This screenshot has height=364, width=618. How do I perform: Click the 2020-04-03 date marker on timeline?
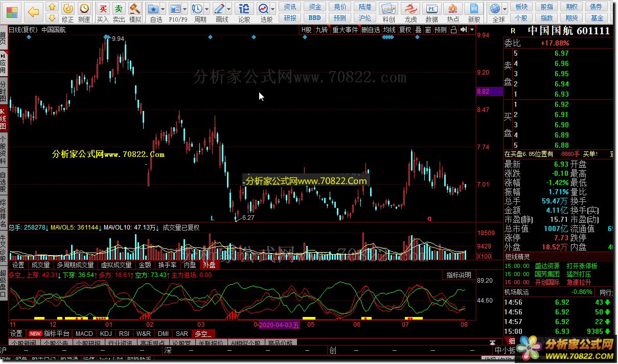coord(279,325)
